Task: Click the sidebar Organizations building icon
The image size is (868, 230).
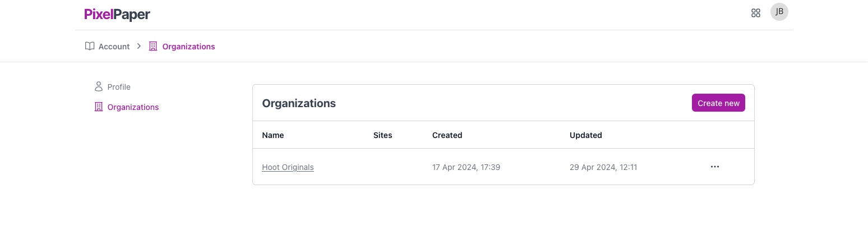Action: pyautogui.click(x=99, y=107)
